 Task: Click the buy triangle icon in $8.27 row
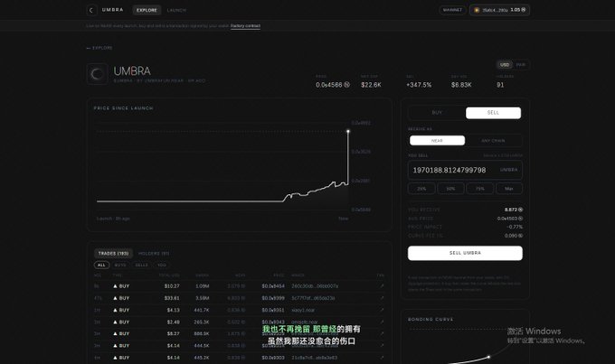click(116, 333)
